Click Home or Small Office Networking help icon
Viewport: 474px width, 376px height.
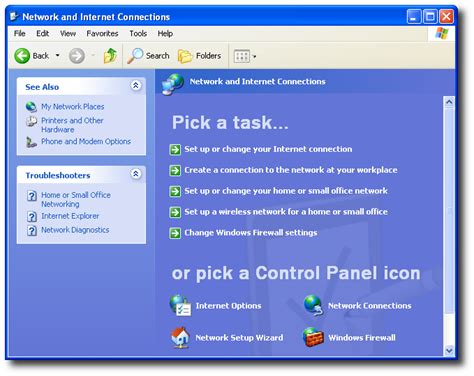pyautogui.click(x=32, y=196)
